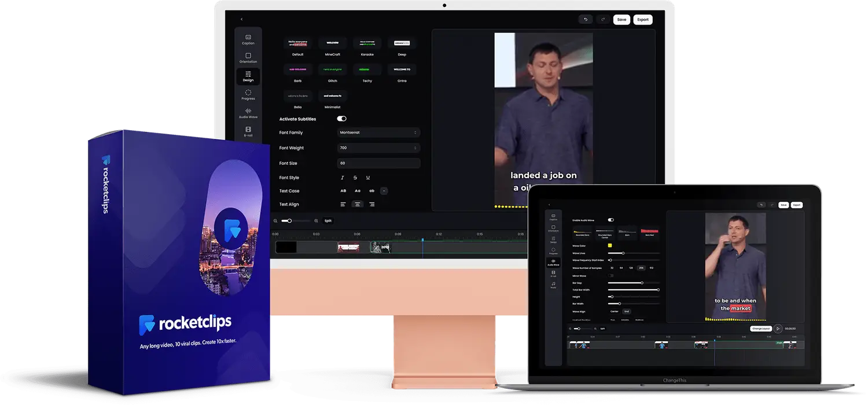Turn off the Enable Audio Wave switch
Screen dimensions: 868x405
pos(610,220)
